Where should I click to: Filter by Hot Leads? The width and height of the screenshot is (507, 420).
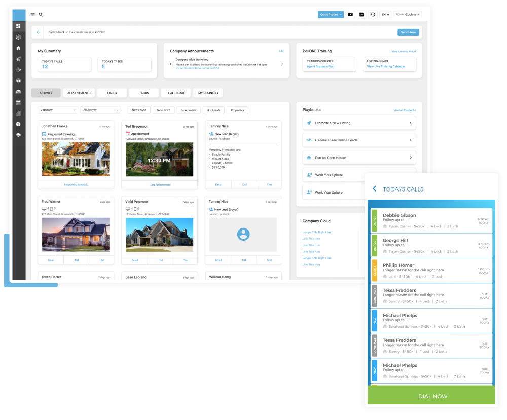pyautogui.click(x=213, y=110)
